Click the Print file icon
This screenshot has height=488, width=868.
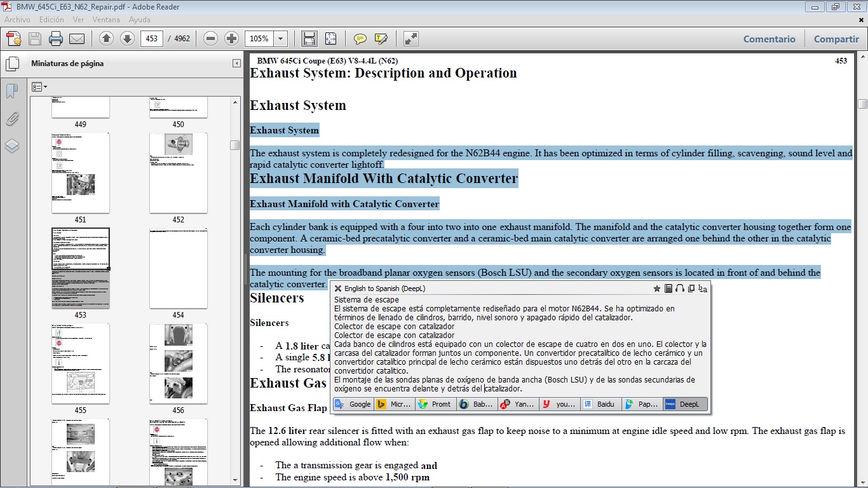tap(56, 39)
